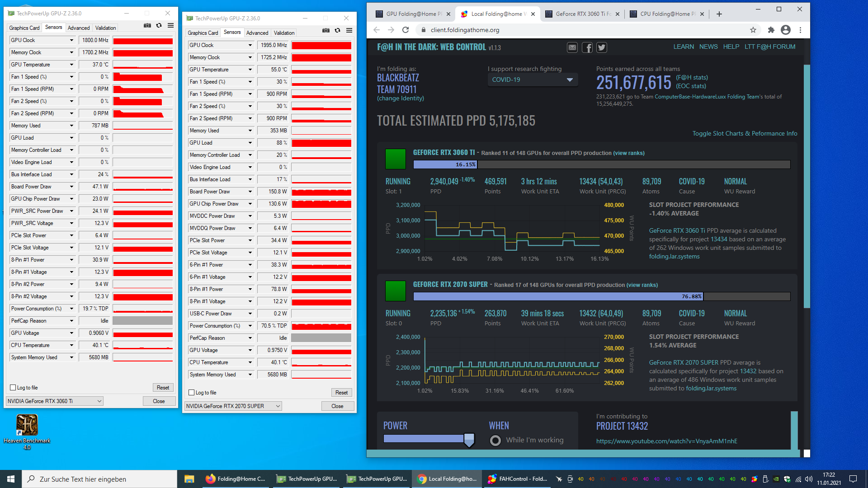The height and width of the screenshot is (488, 868).
Task: Switch to Advanced tab in left GPU-Z
Action: [79, 28]
